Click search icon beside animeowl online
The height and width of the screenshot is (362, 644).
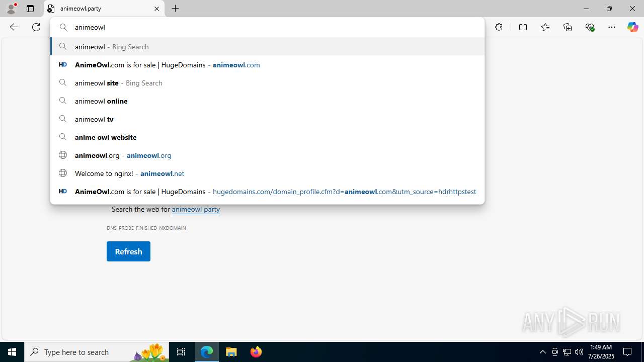coord(63,101)
